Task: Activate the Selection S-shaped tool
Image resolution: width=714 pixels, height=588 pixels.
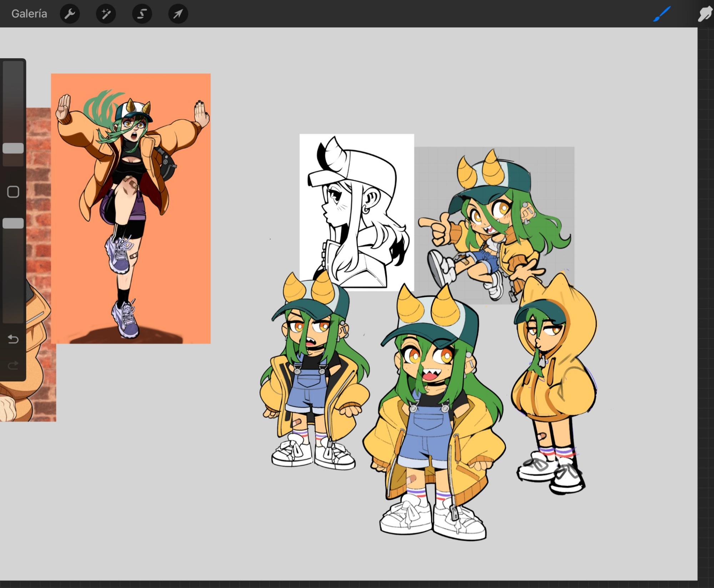Action: (x=142, y=14)
